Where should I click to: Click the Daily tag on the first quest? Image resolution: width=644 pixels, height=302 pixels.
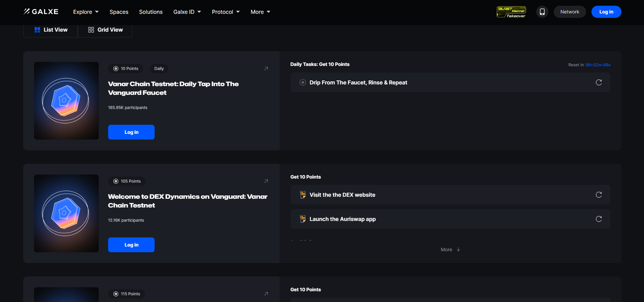click(159, 69)
